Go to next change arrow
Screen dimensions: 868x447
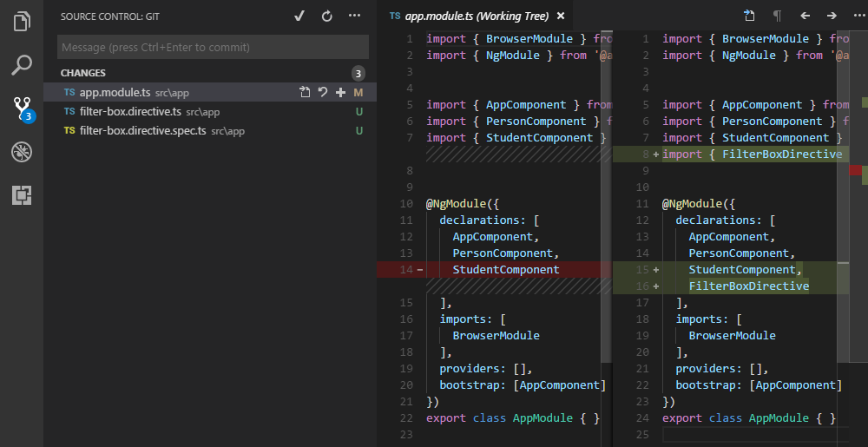click(x=832, y=16)
